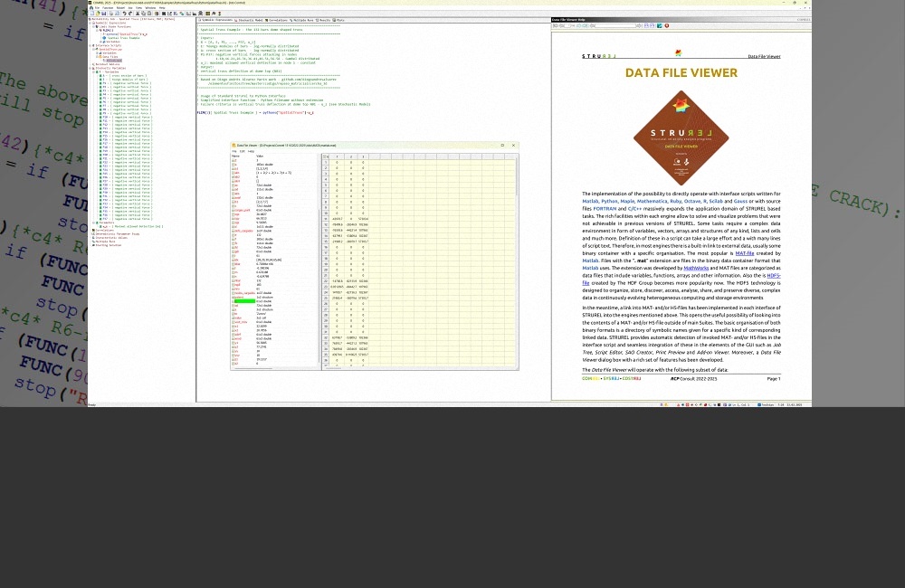
Task: Click the search text field in help toolbar
Action: click(615, 25)
